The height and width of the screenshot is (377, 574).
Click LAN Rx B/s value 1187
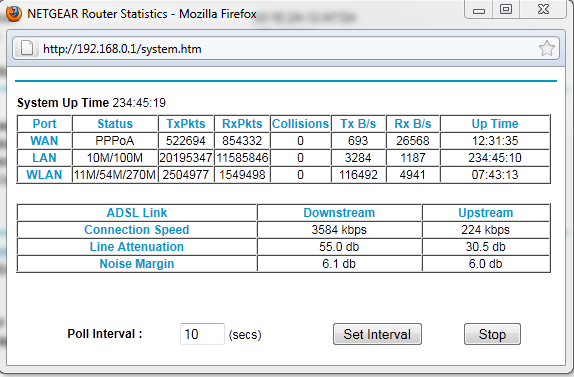[413, 158]
